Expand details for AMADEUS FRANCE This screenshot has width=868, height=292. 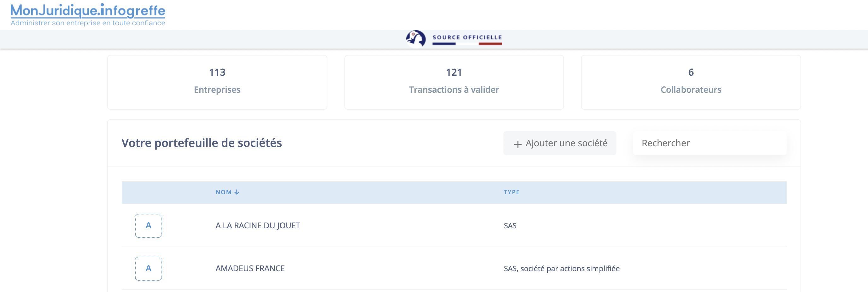coord(250,268)
